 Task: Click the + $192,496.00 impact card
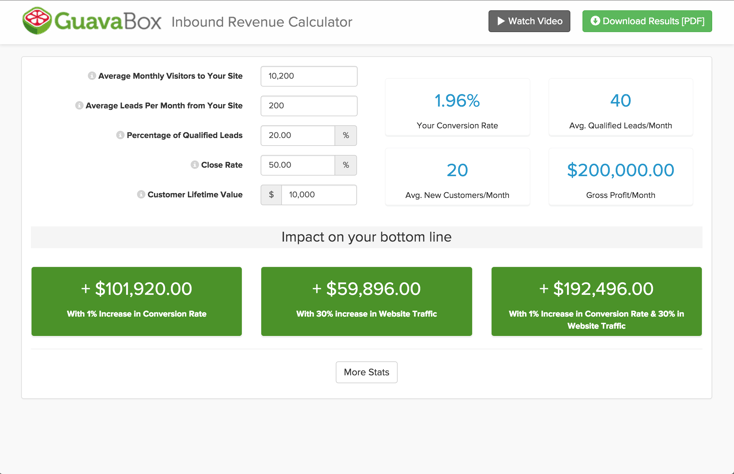point(596,301)
